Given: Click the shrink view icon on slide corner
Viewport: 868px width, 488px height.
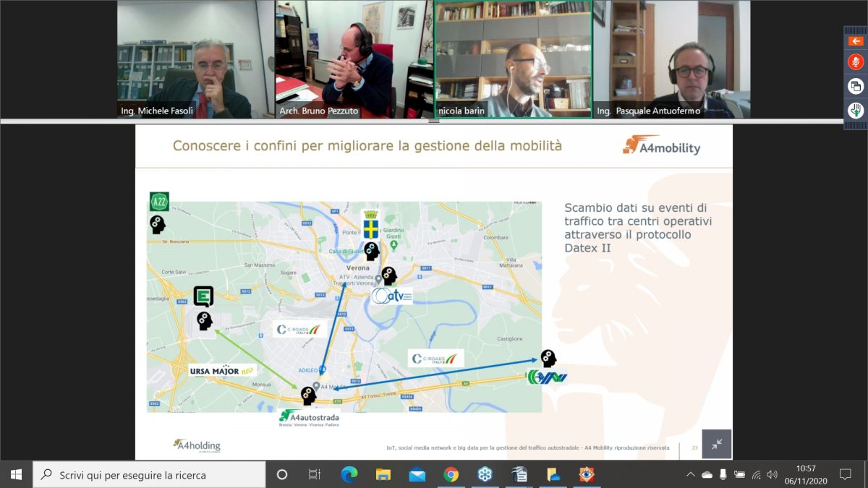Looking at the screenshot, I should click(716, 444).
